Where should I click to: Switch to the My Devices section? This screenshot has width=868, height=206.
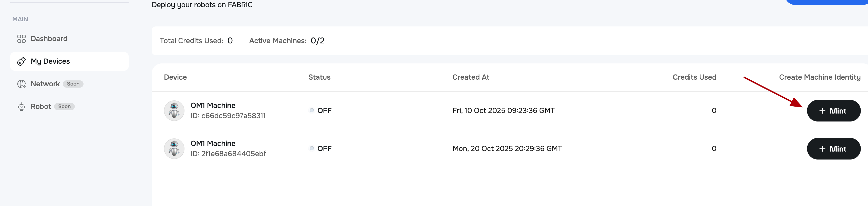[50, 61]
